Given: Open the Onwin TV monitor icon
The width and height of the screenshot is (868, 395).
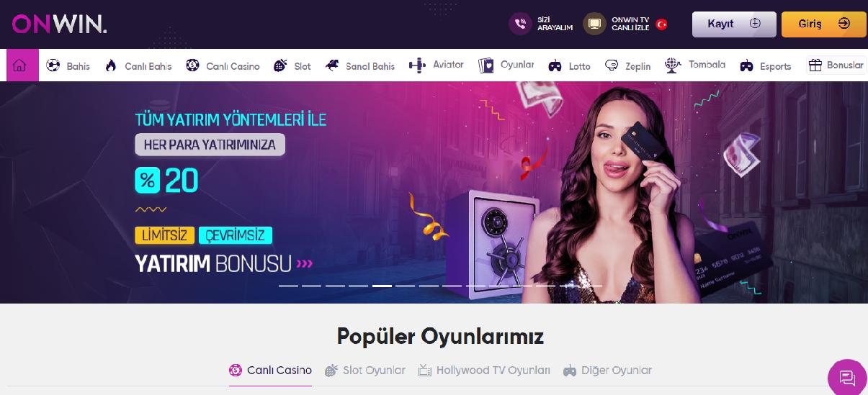Looking at the screenshot, I should (x=594, y=24).
